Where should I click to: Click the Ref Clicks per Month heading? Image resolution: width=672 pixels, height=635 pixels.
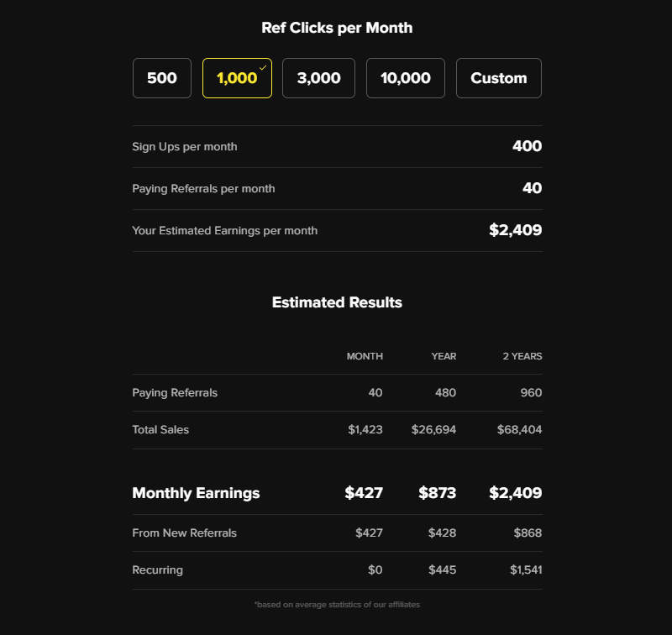coord(336,27)
